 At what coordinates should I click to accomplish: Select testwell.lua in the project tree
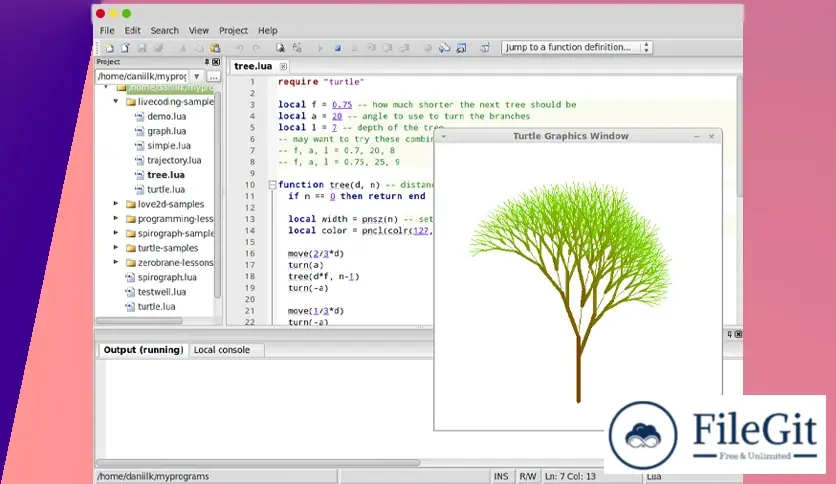[x=162, y=292]
